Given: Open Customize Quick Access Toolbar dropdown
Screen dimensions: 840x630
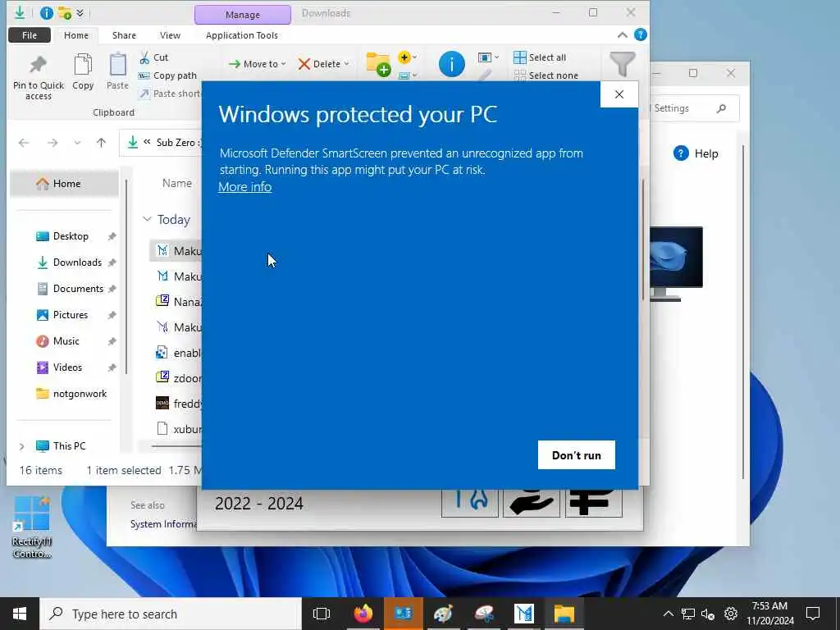Looking at the screenshot, I should (80, 13).
